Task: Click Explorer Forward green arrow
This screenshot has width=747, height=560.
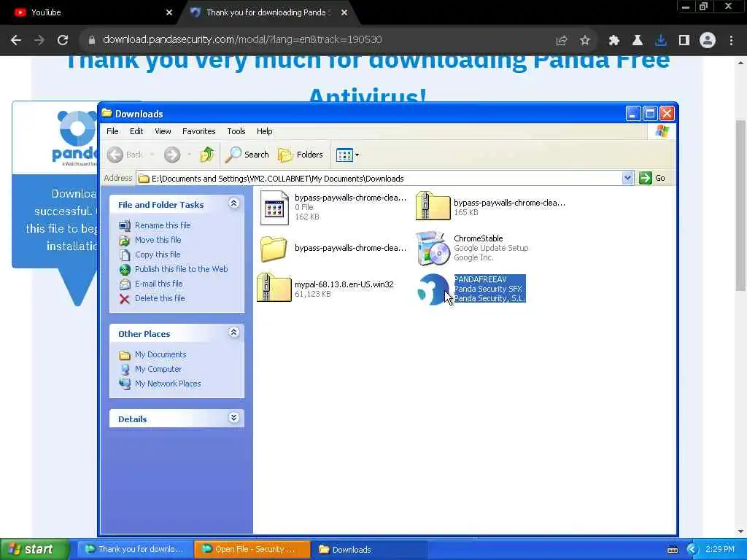Action: pyautogui.click(x=172, y=155)
